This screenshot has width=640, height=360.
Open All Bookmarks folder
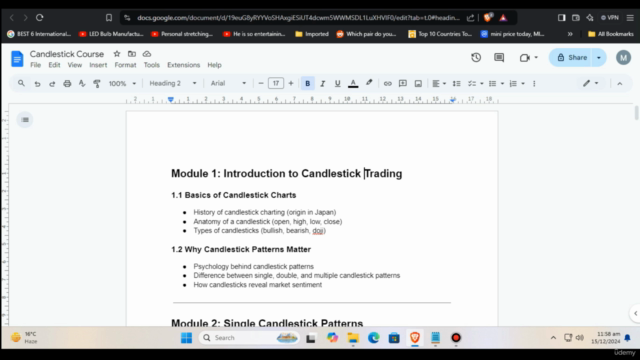pyautogui.click(x=611, y=34)
